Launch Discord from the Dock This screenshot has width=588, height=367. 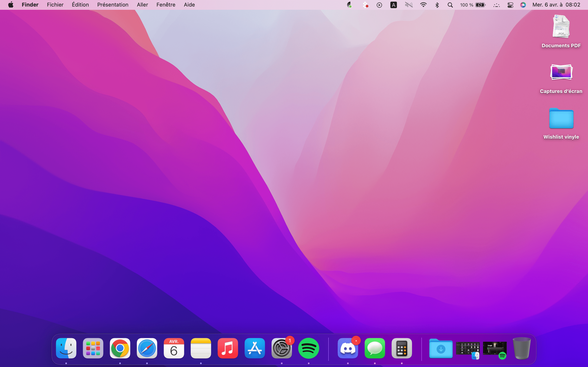point(348,348)
